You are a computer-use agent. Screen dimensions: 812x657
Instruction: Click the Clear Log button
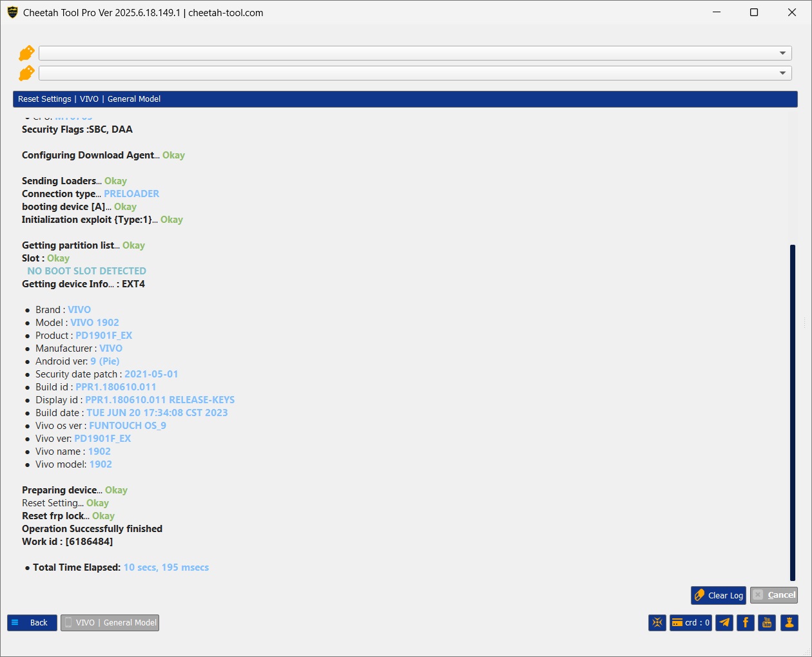(719, 595)
